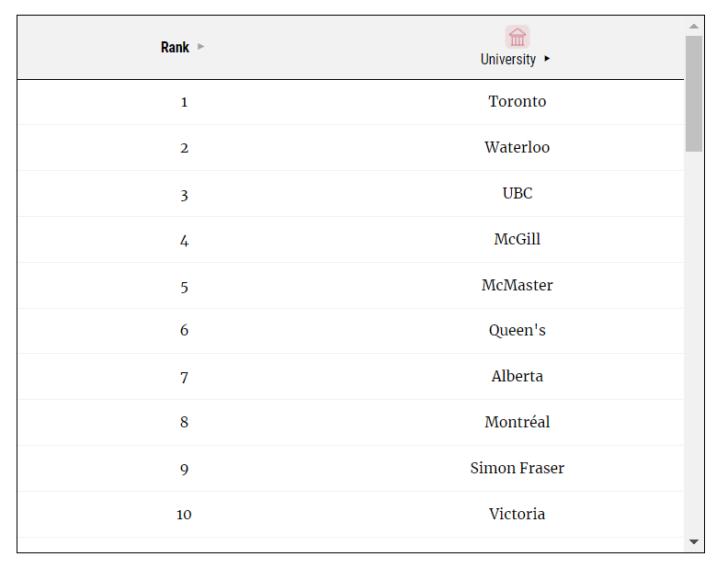Click the Rank column sort arrow

coord(200,46)
